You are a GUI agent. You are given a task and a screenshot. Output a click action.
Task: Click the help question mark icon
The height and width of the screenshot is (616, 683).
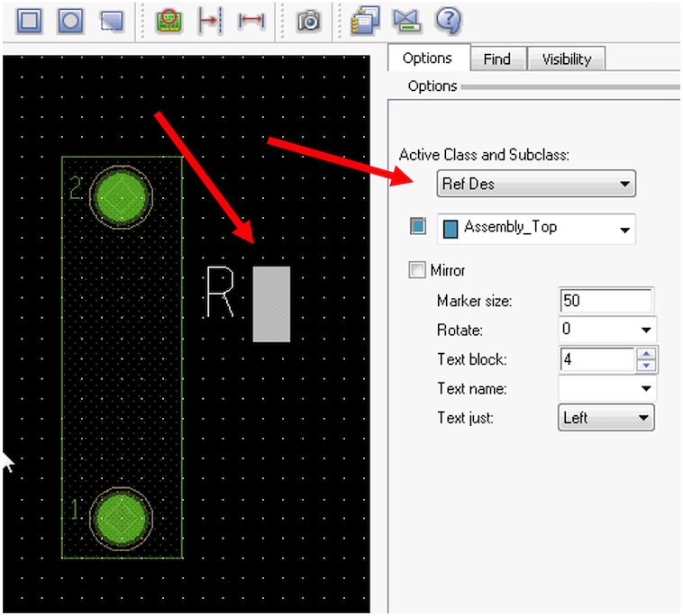point(448,21)
